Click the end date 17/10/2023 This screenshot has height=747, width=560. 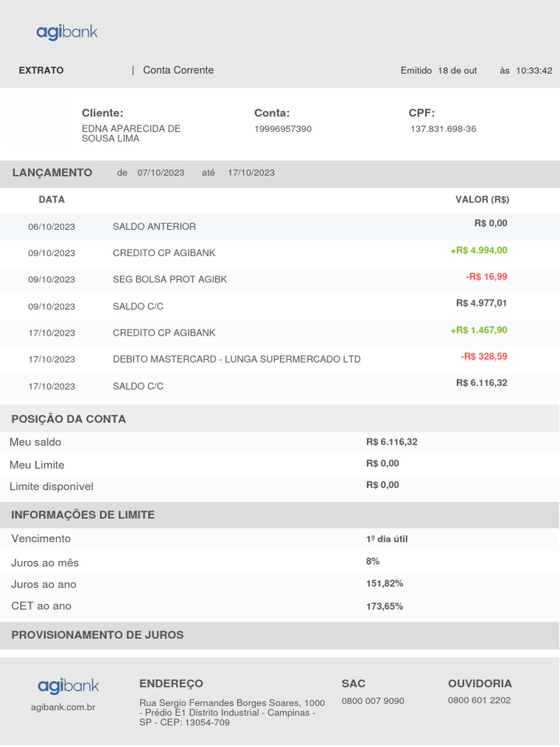(252, 172)
